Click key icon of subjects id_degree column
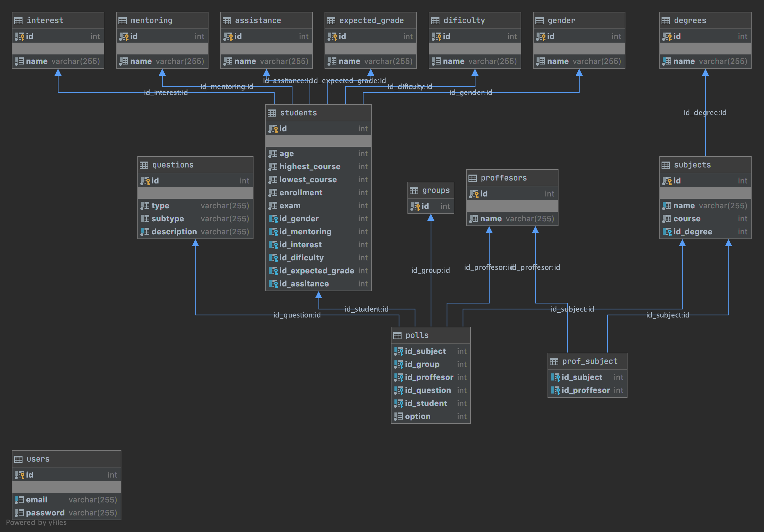The height and width of the screenshot is (532, 764). click(667, 232)
